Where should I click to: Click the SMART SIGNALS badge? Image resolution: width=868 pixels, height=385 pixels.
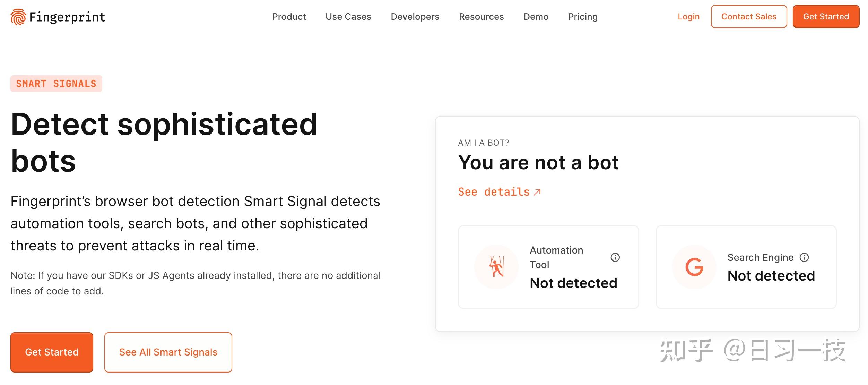56,84
